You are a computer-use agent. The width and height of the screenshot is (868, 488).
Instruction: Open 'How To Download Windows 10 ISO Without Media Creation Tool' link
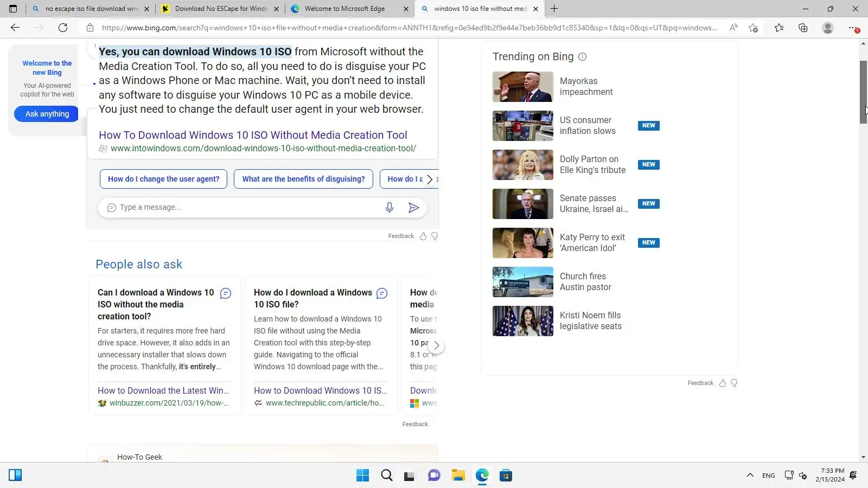(253, 135)
